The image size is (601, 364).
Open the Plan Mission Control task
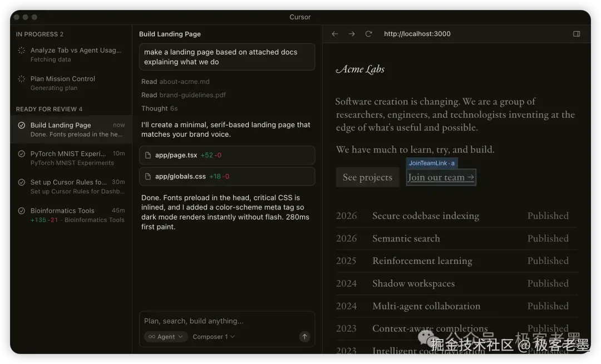(x=71, y=83)
